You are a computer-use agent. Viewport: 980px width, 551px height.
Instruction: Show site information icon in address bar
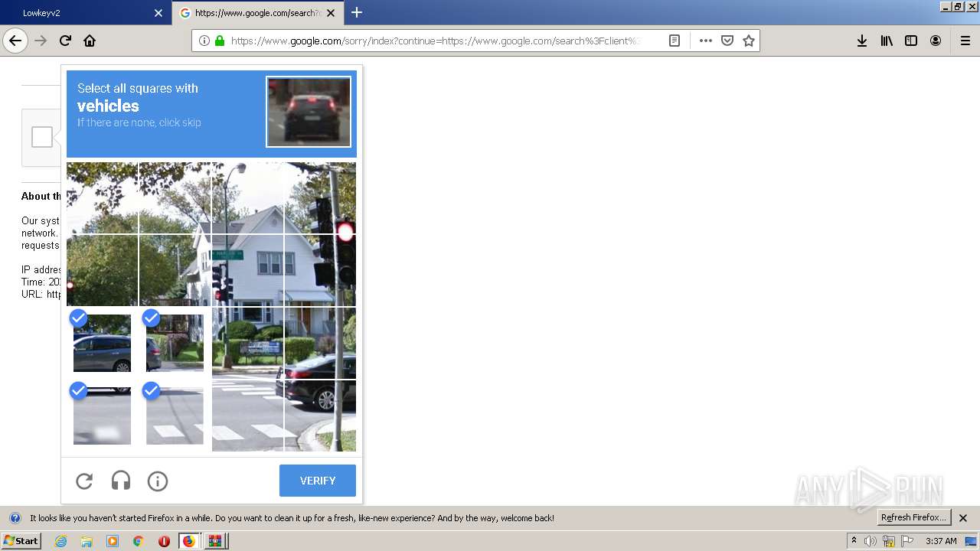click(204, 41)
